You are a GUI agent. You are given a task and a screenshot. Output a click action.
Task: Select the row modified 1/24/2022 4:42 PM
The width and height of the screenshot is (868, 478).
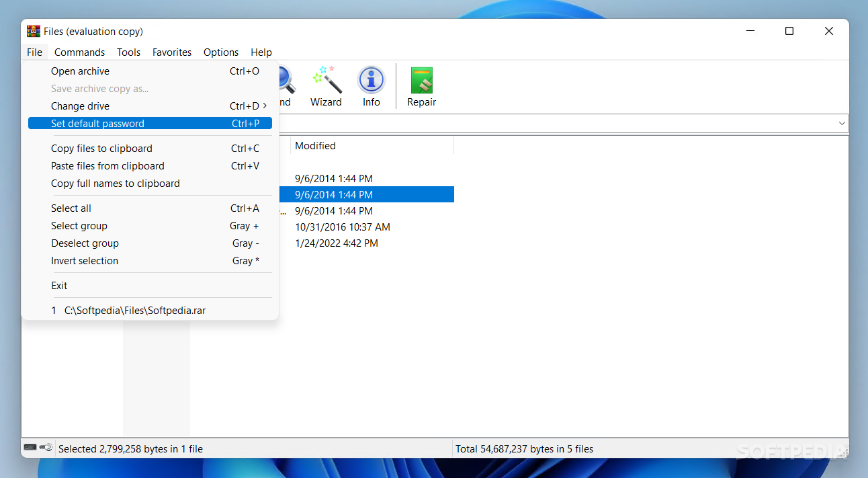[x=337, y=243]
